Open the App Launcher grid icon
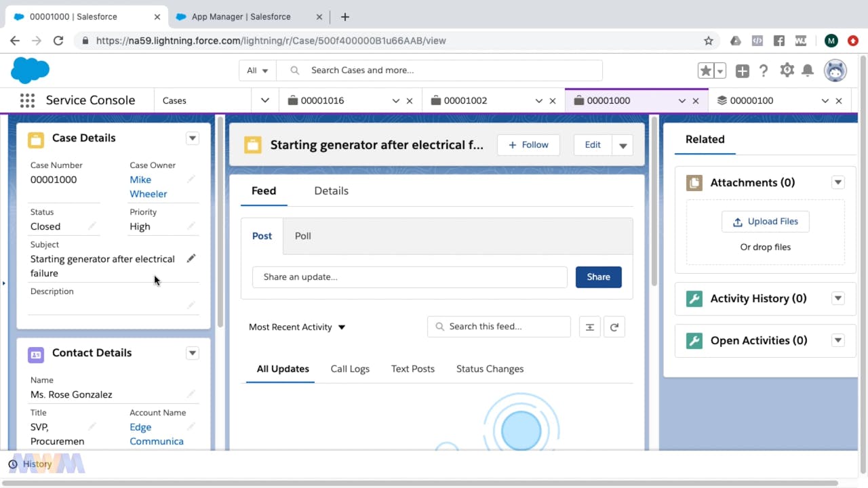The image size is (868, 488). coord(27,100)
